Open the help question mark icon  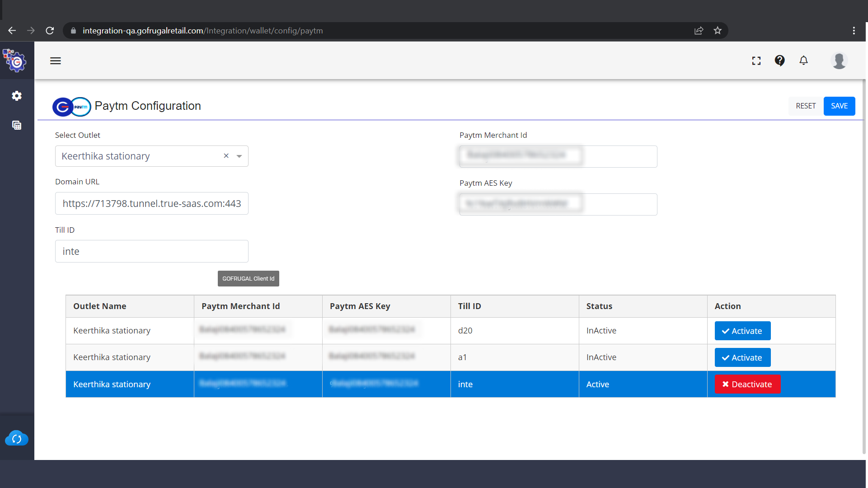(779, 61)
